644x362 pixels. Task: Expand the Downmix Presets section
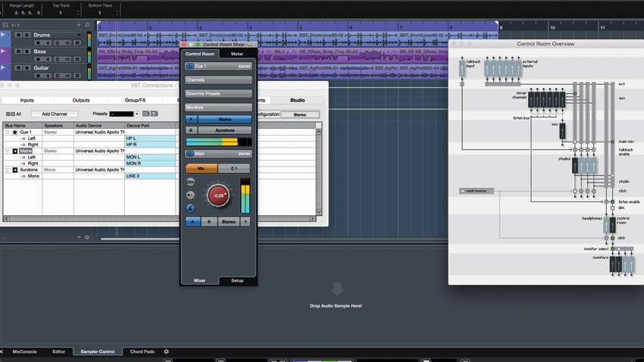(218, 94)
